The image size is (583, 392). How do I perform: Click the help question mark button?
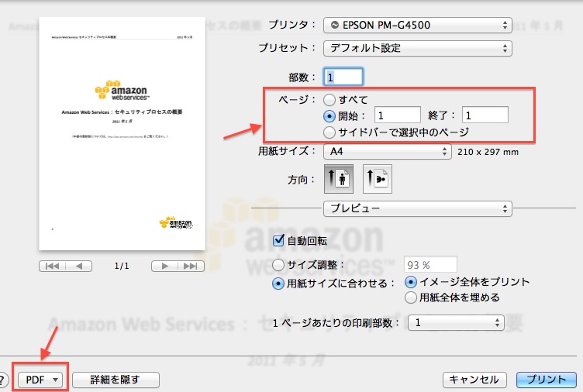tap(2, 380)
